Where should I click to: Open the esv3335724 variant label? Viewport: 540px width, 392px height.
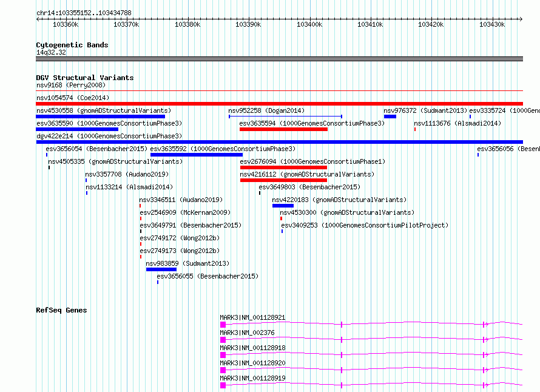click(x=505, y=110)
